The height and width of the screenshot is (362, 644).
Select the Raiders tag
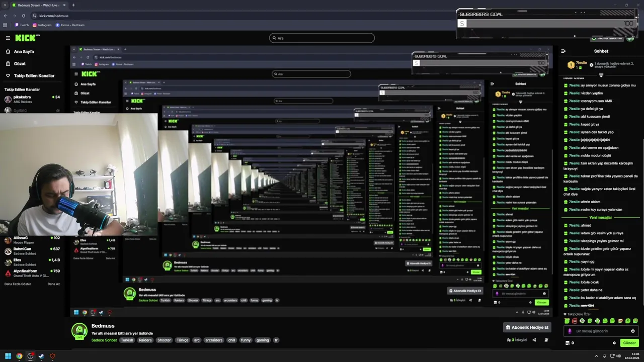(145, 340)
